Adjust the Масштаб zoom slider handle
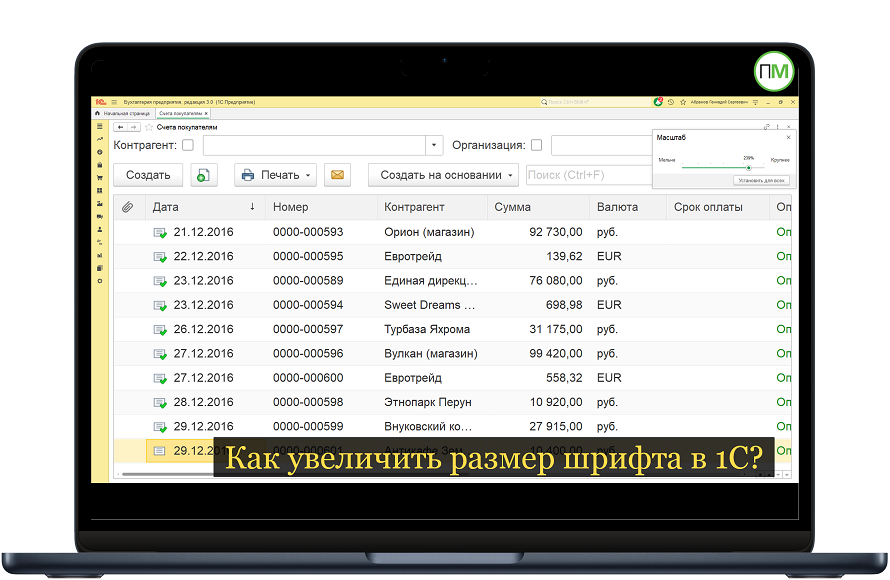 [x=749, y=167]
